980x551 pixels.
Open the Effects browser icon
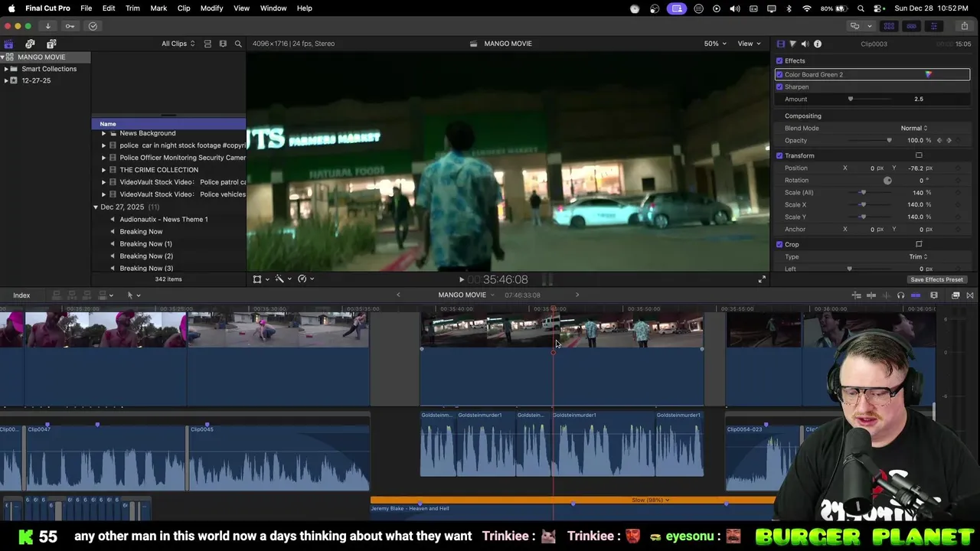click(x=955, y=295)
